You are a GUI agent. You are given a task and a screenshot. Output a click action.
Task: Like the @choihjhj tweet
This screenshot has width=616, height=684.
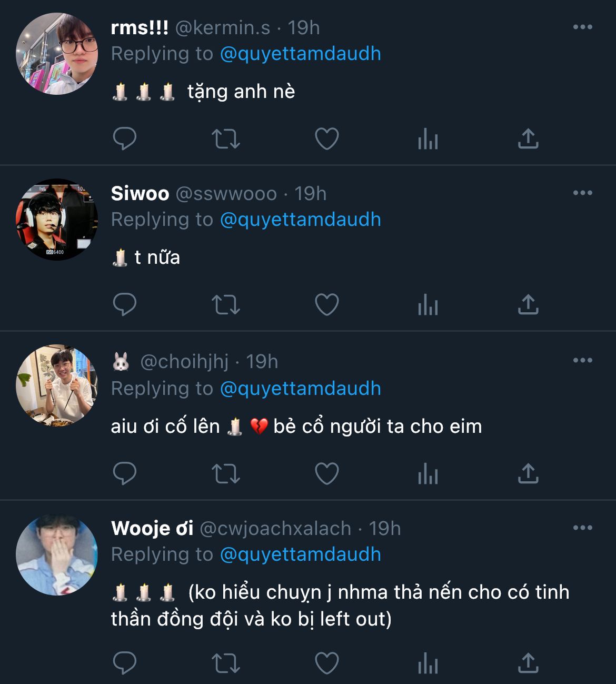326,473
